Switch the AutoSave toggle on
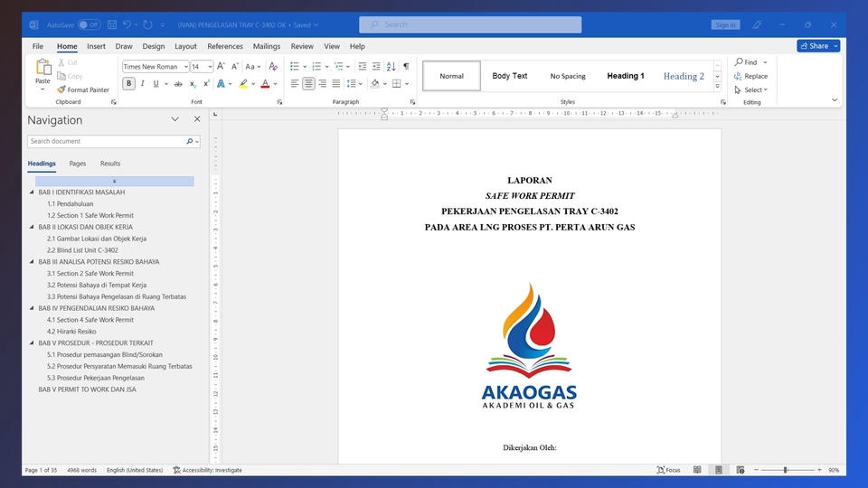This screenshot has width=868, height=488. [89, 25]
